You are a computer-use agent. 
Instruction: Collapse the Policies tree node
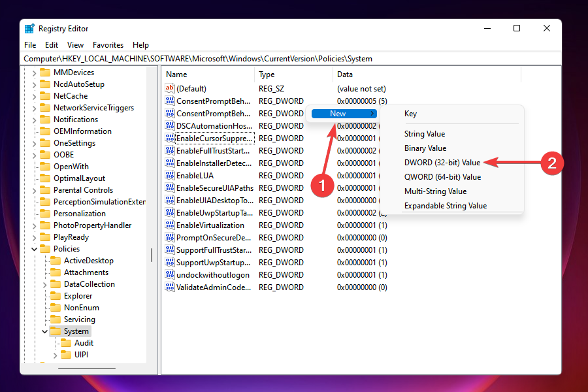[x=34, y=249]
